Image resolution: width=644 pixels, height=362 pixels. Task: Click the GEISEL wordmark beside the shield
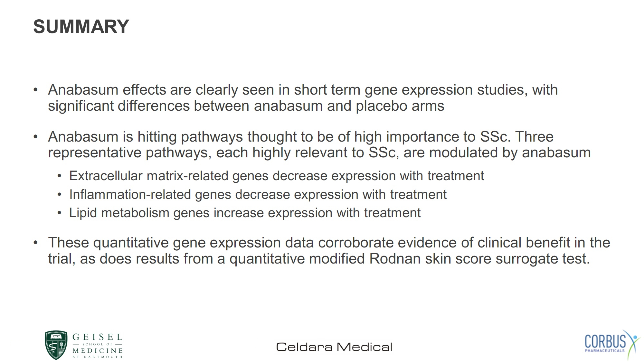(97, 337)
